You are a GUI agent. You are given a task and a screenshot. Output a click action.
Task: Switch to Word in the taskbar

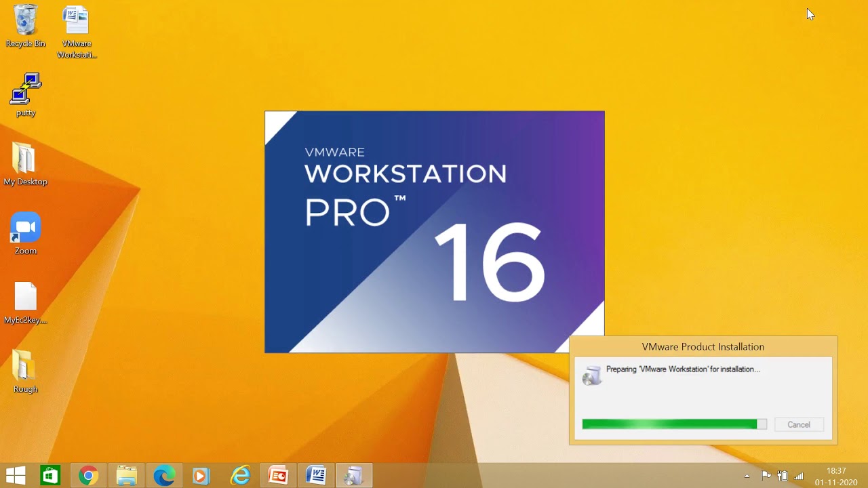tap(316, 476)
